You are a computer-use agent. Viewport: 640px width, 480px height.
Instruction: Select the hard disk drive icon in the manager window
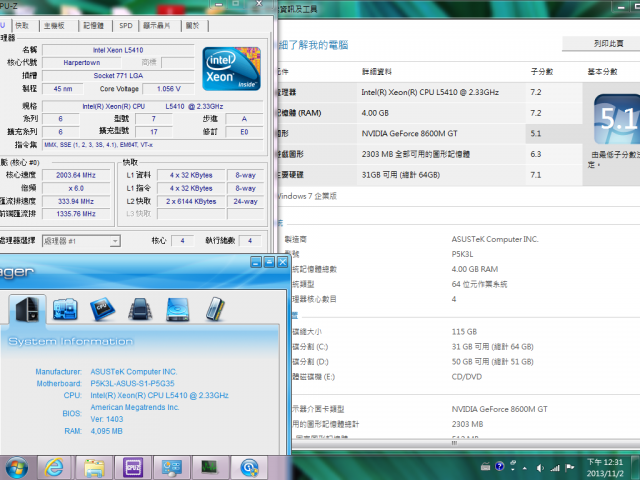(178, 309)
